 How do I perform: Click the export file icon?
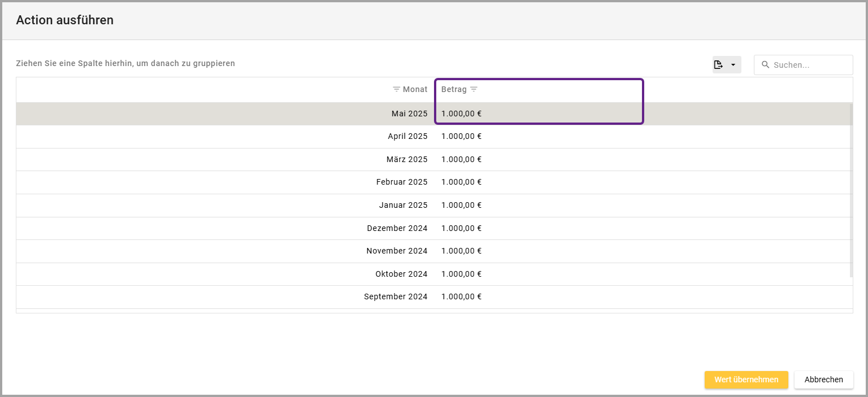[x=718, y=64]
